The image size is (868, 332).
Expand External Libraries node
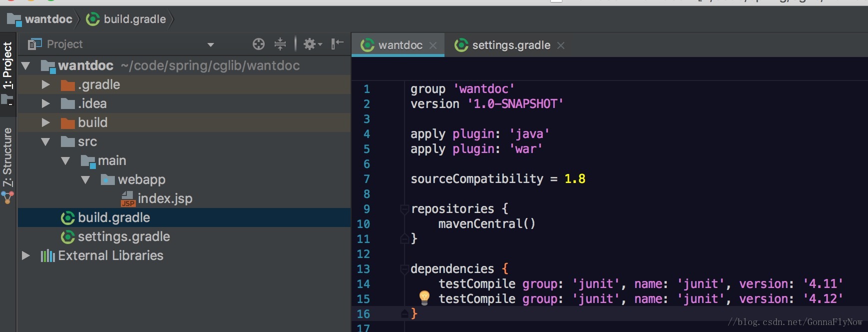tap(26, 256)
